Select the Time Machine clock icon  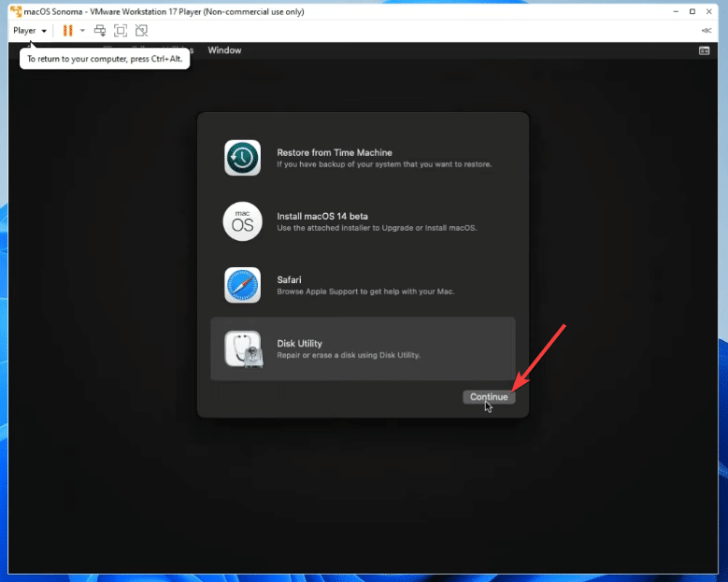pyautogui.click(x=242, y=158)
